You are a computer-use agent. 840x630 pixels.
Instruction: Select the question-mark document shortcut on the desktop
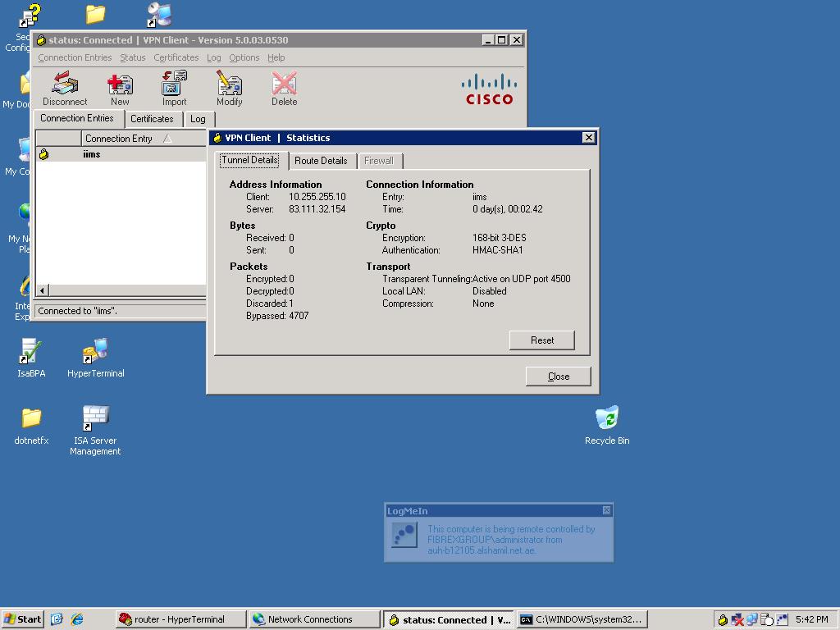pos(30,15)
